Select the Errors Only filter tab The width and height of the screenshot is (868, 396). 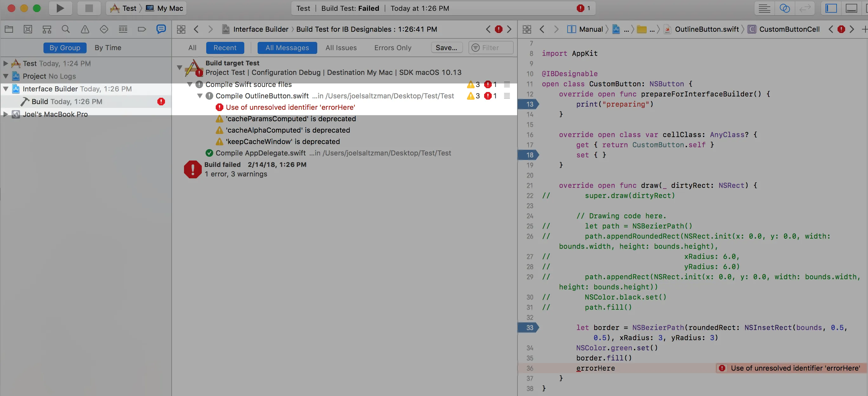(392, 48)
